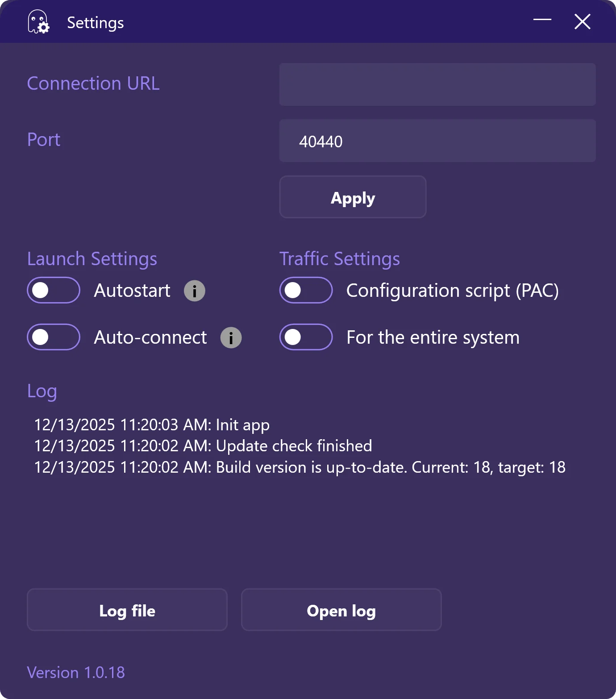616x699 pixels.
Task: Click the ghost gear app icon
Action: tap(38, 22)
